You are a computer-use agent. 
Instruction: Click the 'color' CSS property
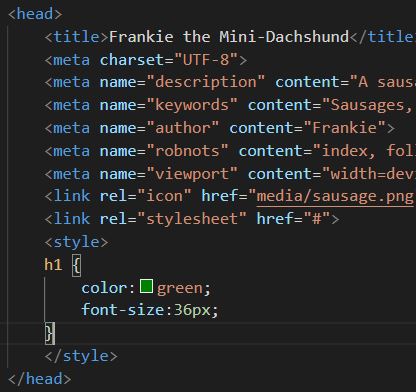tap(104, 288)
